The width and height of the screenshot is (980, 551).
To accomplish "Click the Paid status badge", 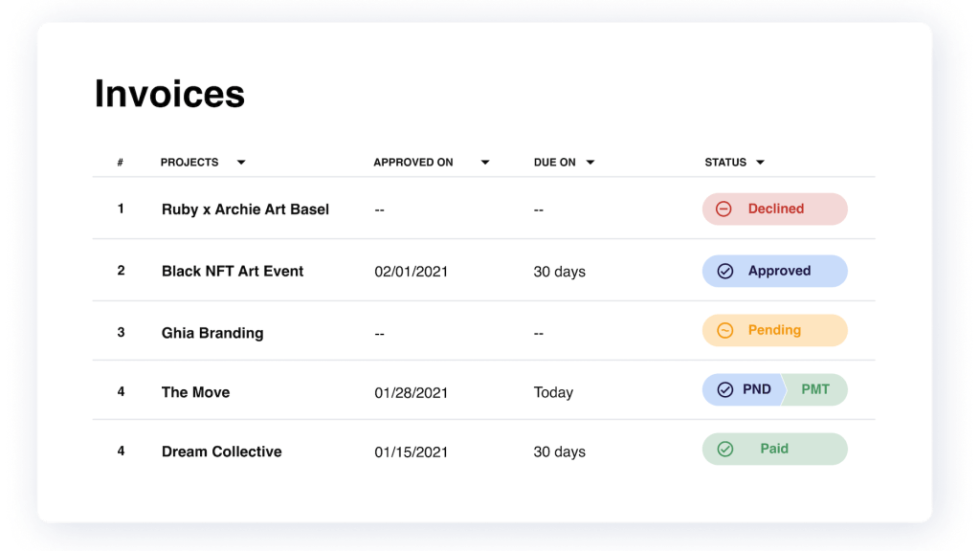I will pyautogui.click(x=775, y=449).
